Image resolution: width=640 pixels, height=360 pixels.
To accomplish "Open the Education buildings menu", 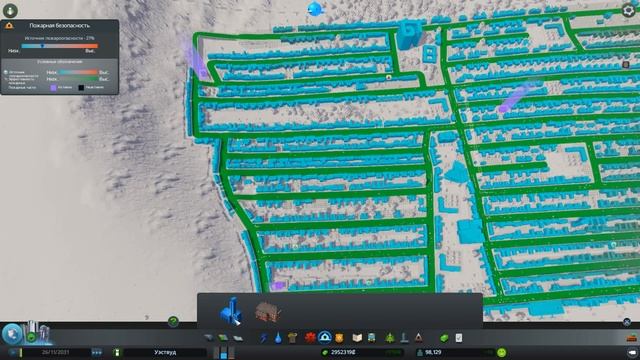I will (357, 338).
